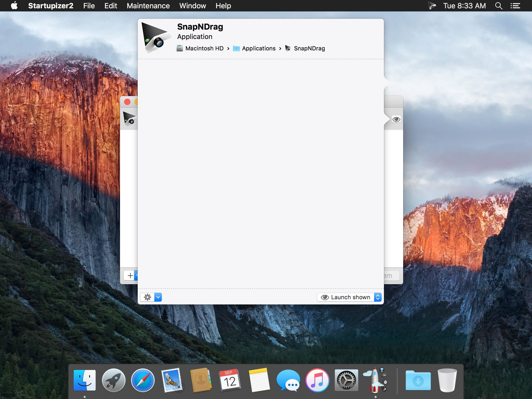This screenshot has height=399, width=532.
Task: Click the Startupizer rocket icon in the Dock
Action: pyautogui.click(x=375, y=380)
